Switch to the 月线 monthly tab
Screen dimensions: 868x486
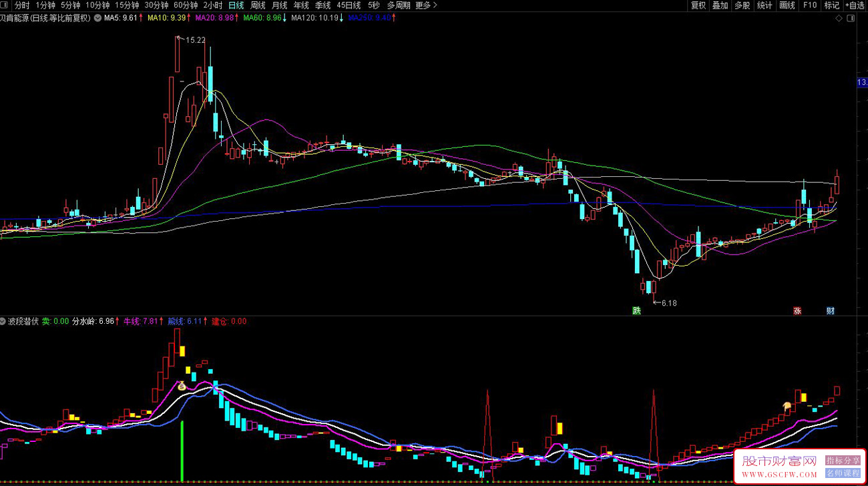(x=279, y=5)
